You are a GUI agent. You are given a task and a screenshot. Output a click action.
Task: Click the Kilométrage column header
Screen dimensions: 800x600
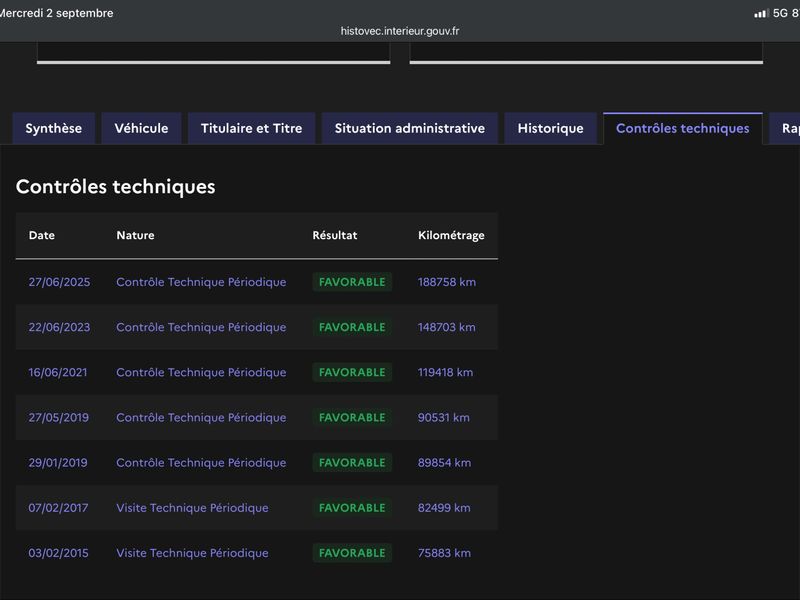point(452,235)
